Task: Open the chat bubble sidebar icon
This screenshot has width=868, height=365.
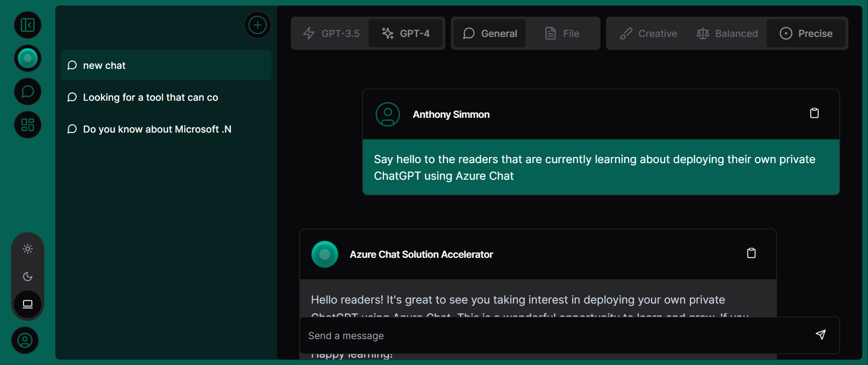Action: click(28, 91)
